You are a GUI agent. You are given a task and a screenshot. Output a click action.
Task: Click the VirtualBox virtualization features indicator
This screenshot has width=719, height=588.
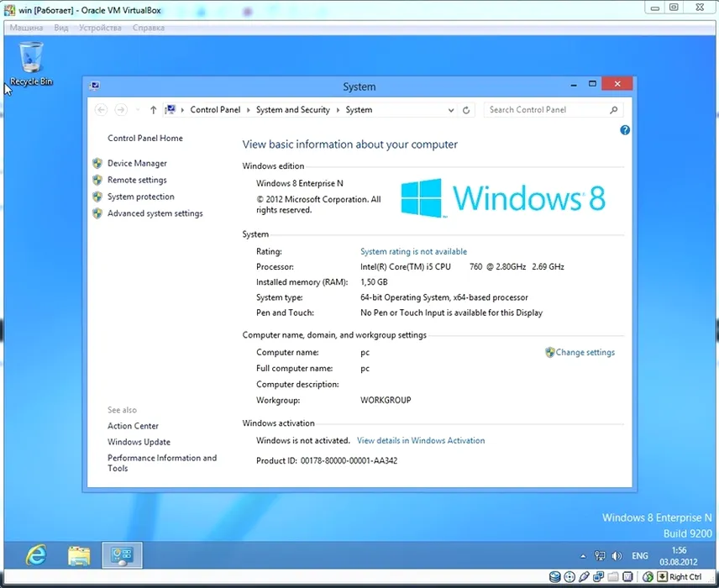pos(627,577)
